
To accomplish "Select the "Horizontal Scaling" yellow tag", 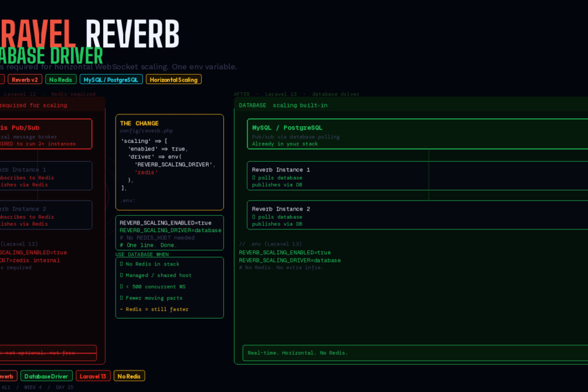I will point(173,80).
